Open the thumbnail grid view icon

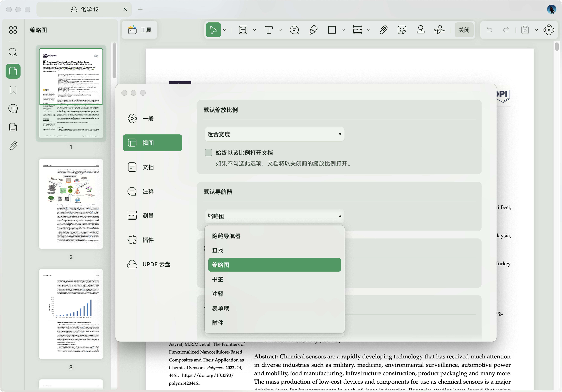(x=13, y=30)
